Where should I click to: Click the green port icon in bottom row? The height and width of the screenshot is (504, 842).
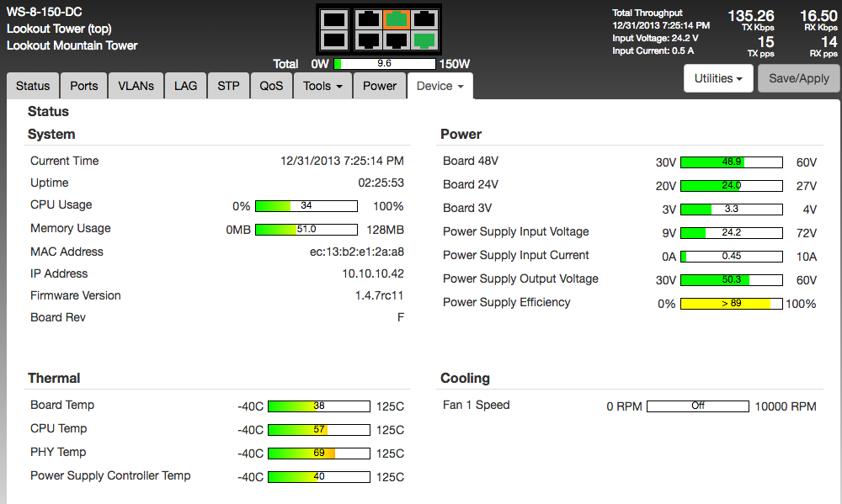[x=424, y=40]
